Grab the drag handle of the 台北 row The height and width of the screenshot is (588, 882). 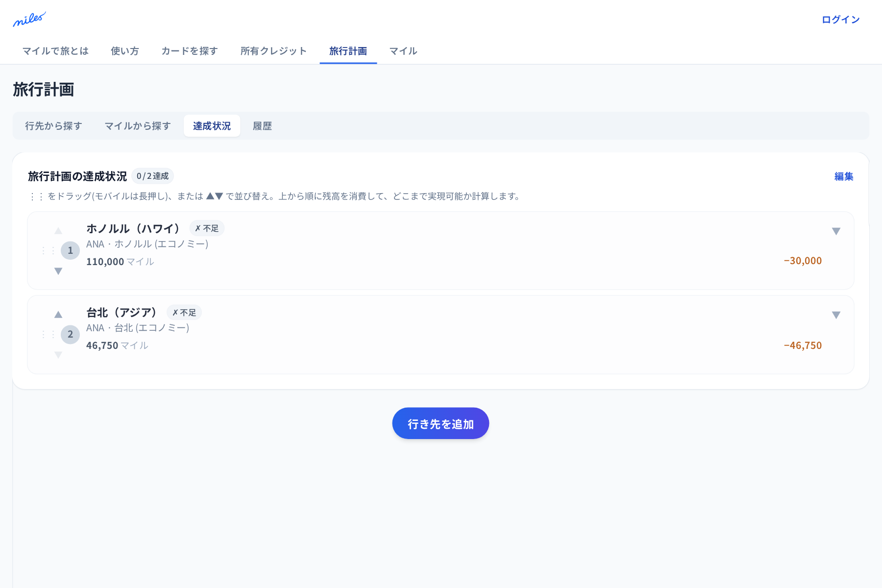coord(48,335)
